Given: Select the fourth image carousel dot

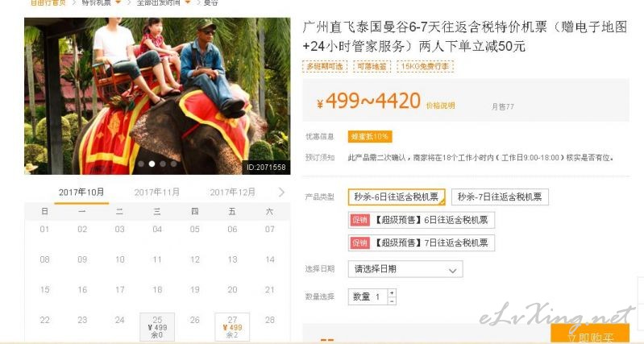Looking at the screenshot, I should [174, 164].
